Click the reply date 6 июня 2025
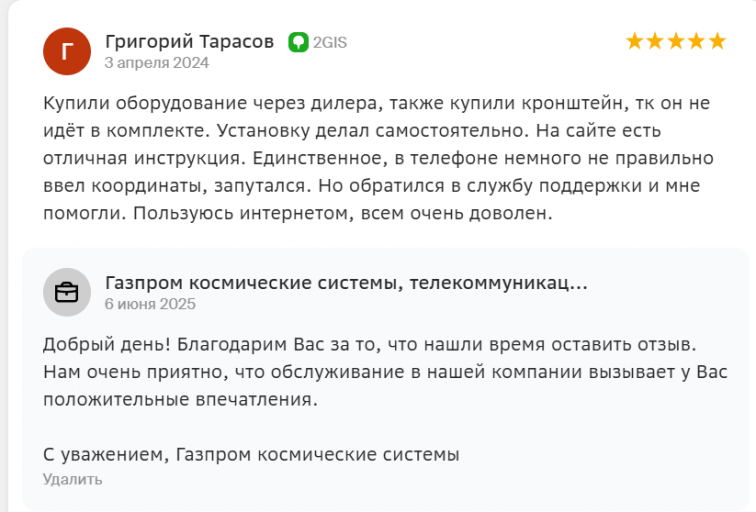The width and height of the screenshot is (756, 512). coord(150,304)
